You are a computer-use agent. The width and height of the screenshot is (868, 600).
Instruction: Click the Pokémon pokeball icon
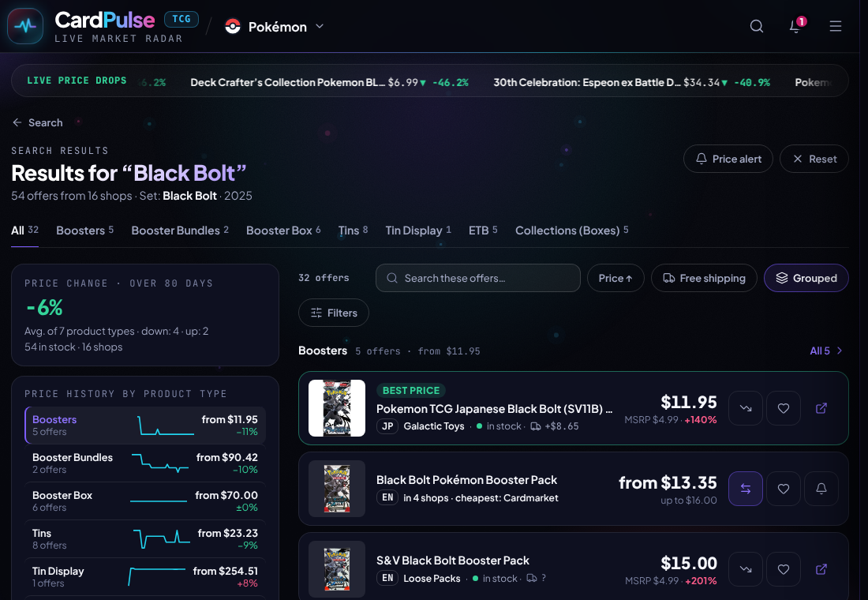pyautogui.click(x=233, y=27)
